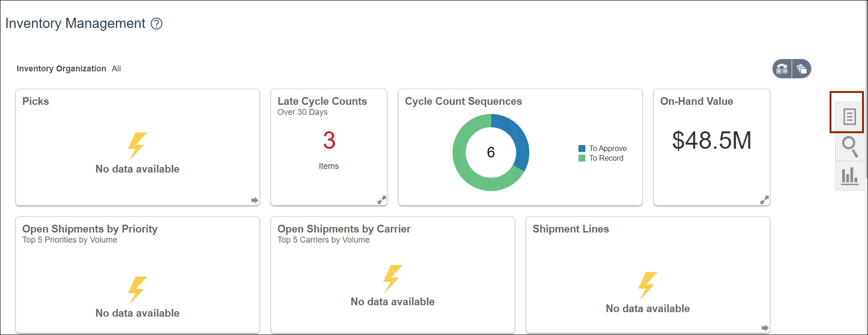Open the Search panel magnifier icon
The height and width of the screenshot is (335, 868).
849,146
